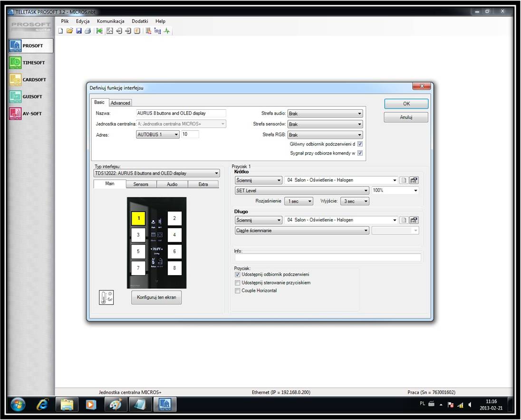Click the green diagnostics pulse toolbar icon

(167, 31)
